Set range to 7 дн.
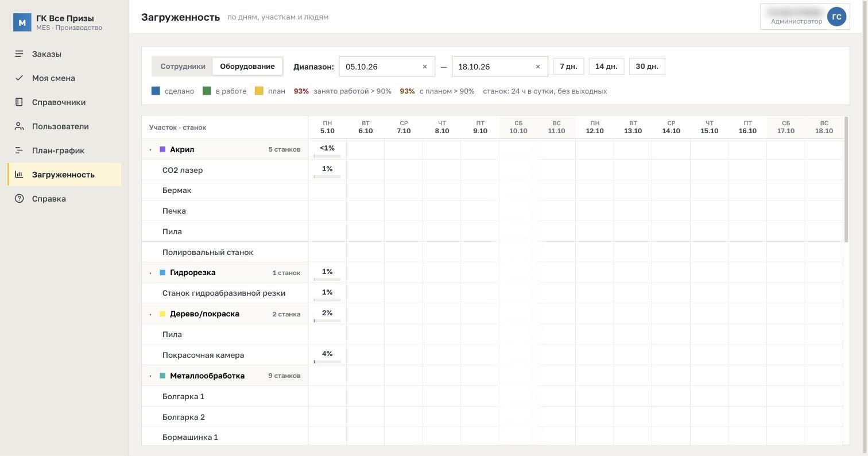The width and height of the screenshot is (868, 456). (568, 67)
